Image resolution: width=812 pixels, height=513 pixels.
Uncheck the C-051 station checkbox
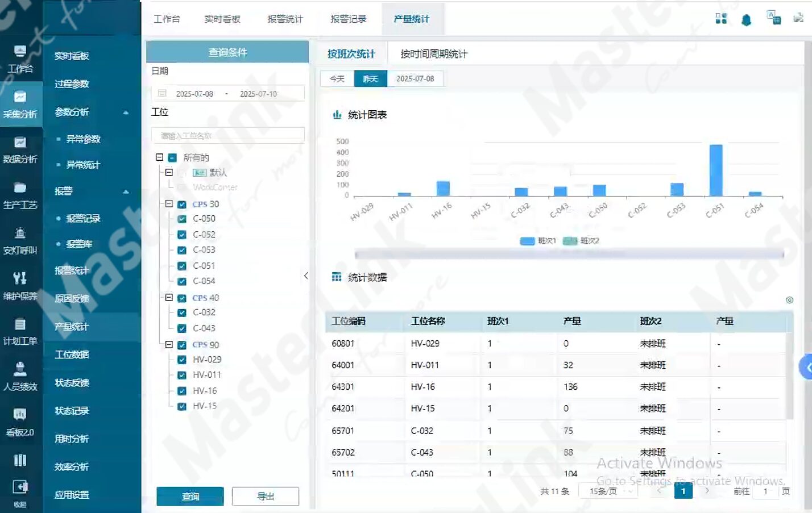pyautogui.click(x=182, y=266)
